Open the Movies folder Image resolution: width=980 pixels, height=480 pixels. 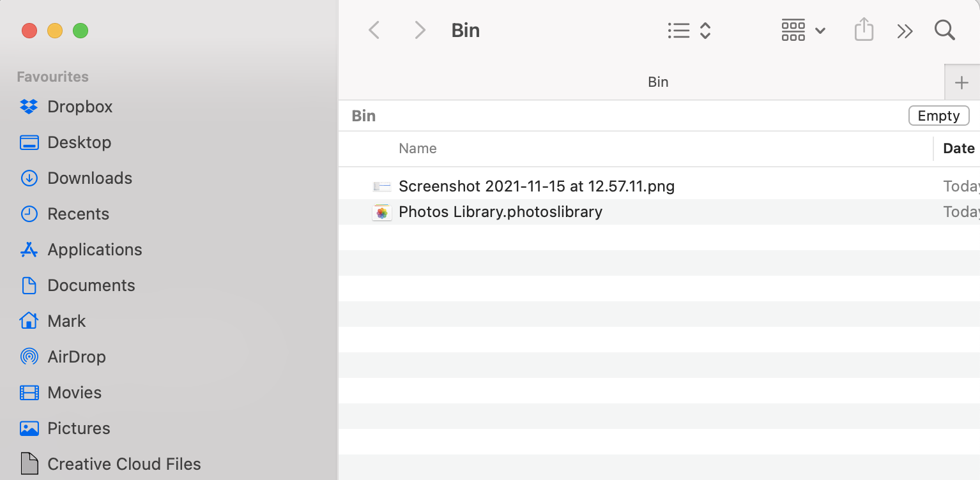[x=74, y=393]
